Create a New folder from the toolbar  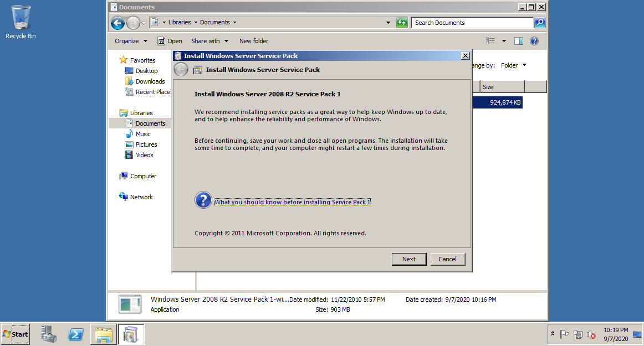254,41
